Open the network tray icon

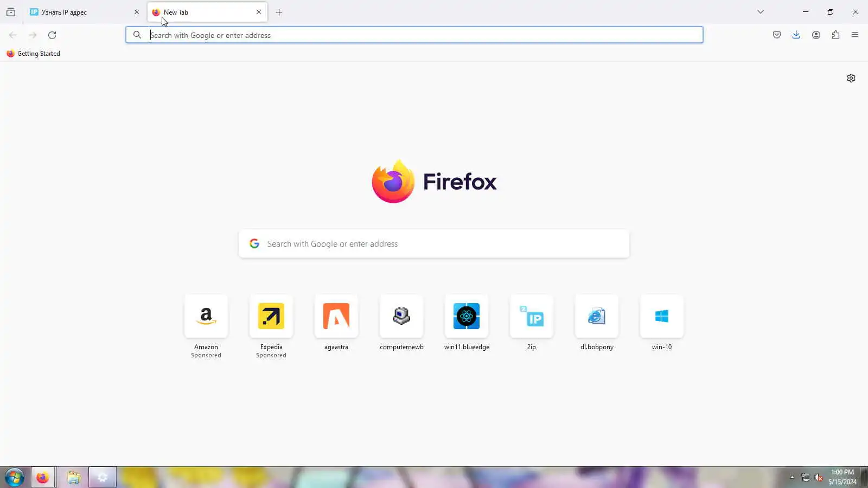click(806, 478)
